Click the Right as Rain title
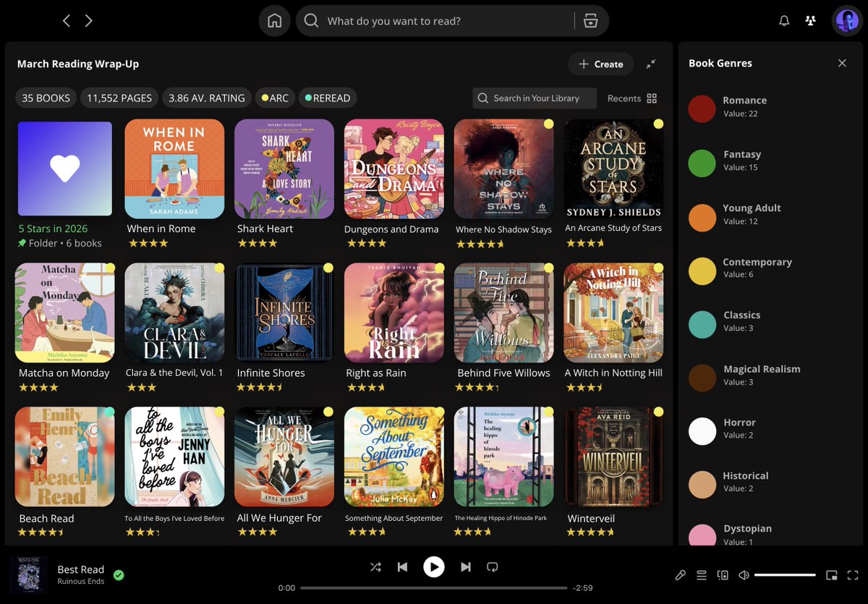Viewport: 868px width, 604px height. 376,373
